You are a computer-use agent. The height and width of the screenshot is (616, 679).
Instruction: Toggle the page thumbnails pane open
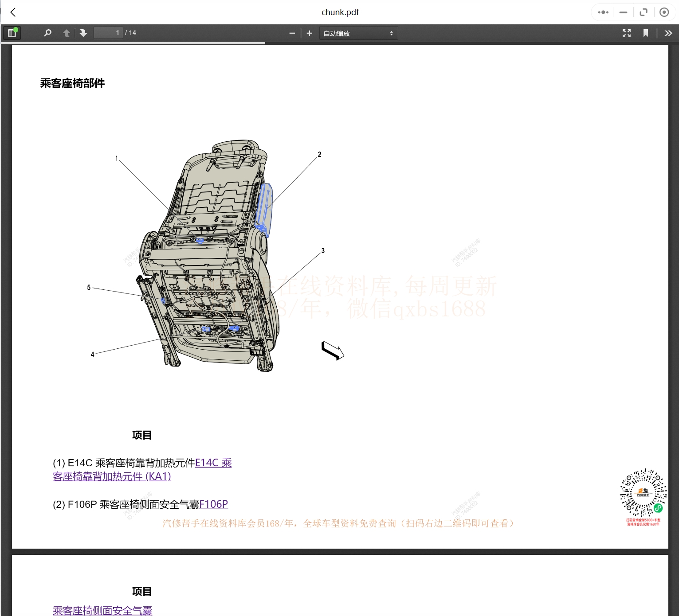pyautogui.click(x=12, y=32)
